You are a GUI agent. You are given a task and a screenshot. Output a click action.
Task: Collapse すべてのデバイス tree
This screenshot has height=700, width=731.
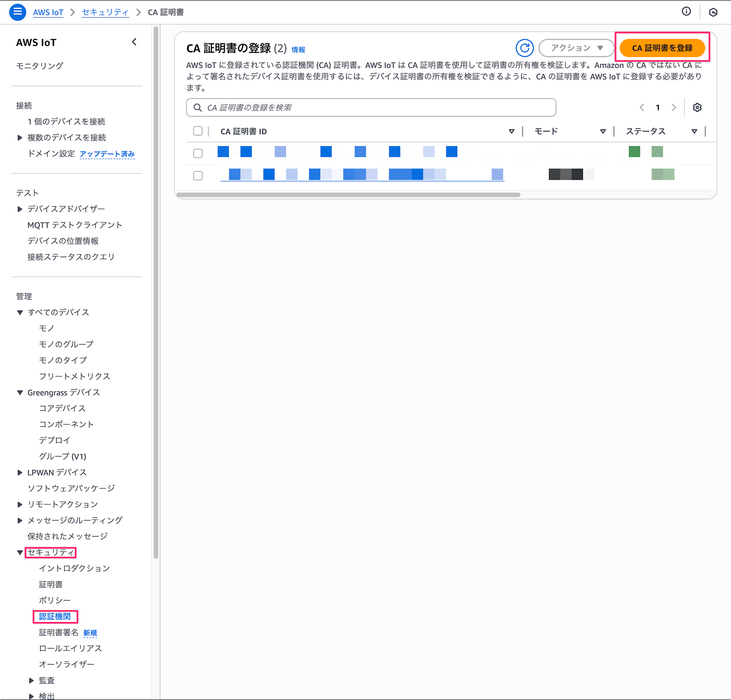[x=20, y=312]
